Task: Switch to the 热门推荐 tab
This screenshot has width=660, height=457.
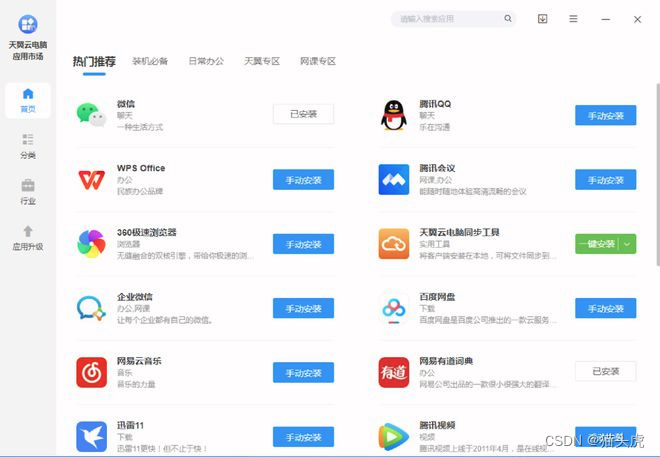Action: coord(94,61)
